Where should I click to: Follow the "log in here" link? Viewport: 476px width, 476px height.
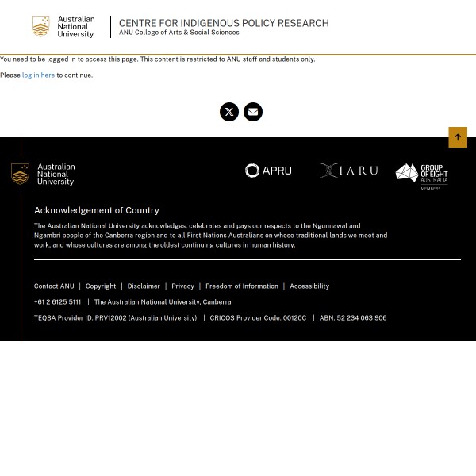coord(38,75)
